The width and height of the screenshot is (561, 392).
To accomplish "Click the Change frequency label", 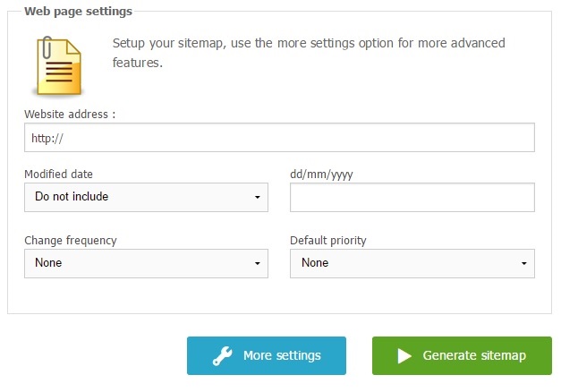I will [70, 240].
